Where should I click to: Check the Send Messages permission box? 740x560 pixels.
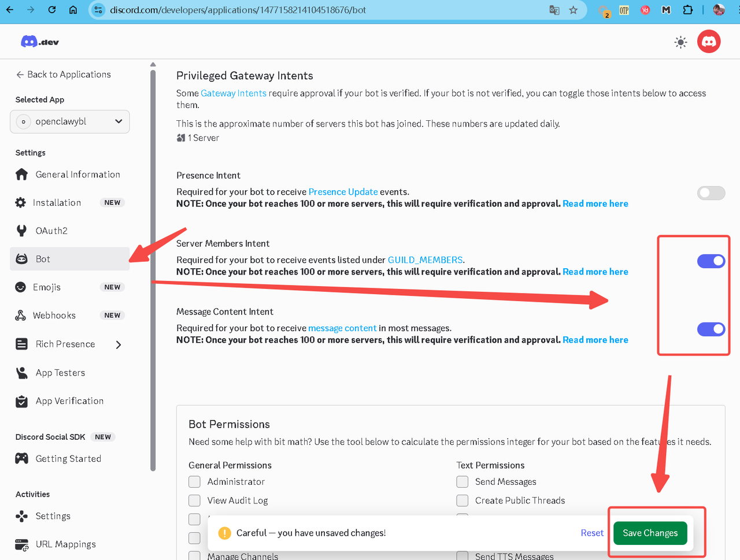tap(462, 482)
